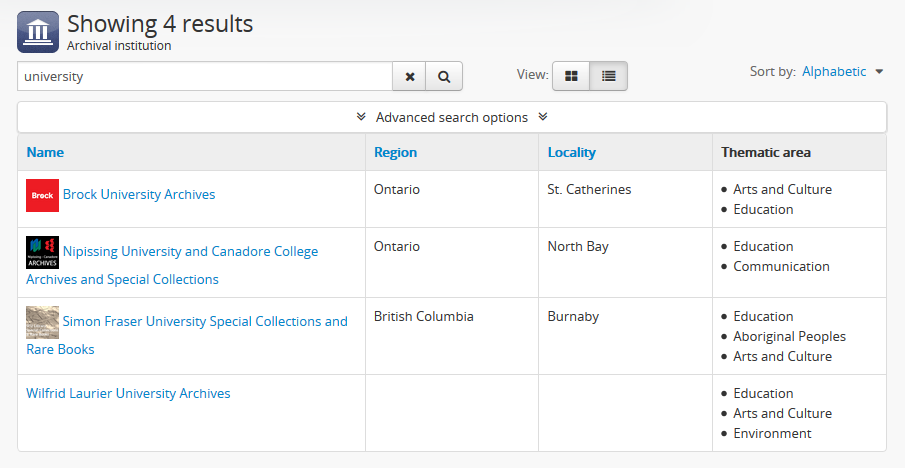Click the Nipissing Canadore Archives logo
905x468 pixels.
[42, 252]
